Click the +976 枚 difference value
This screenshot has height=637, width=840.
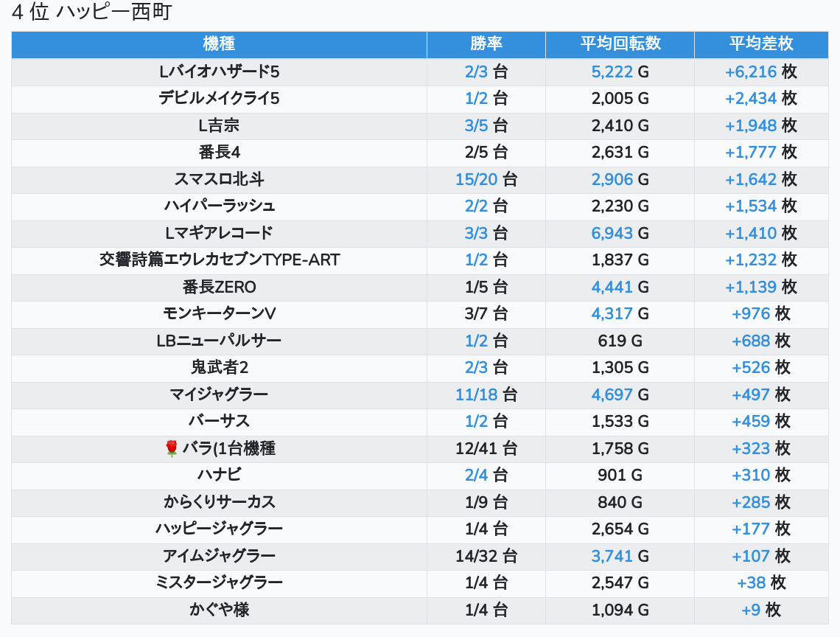pyautogui.click(x=760, y=313)
